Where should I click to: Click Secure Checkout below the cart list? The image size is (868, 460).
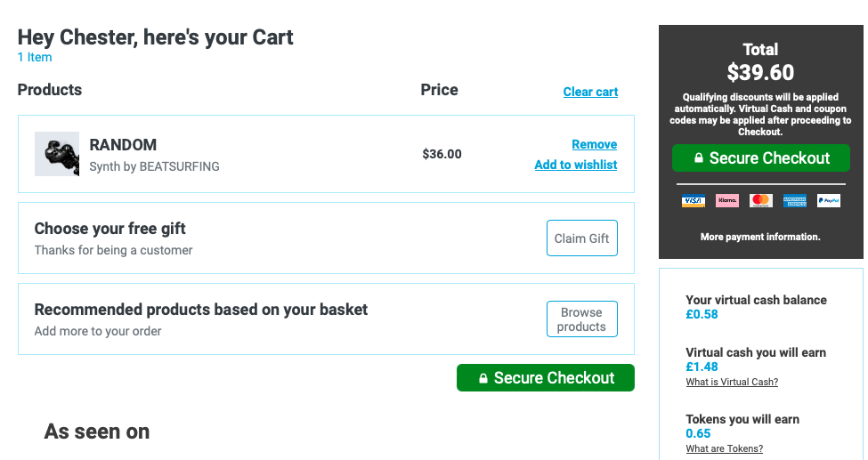click(545, 377)
